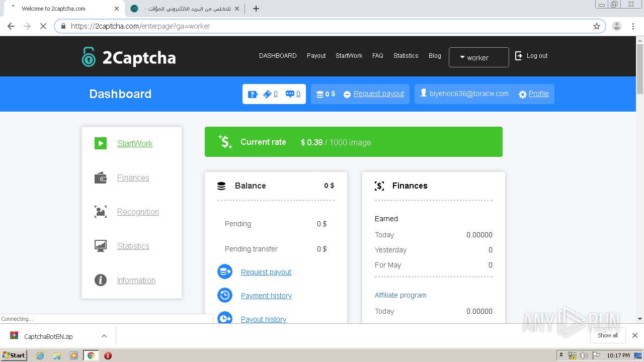644x362 pixels.
Task: Click the Profile gear icon
Action: click(x=523, y=95)
